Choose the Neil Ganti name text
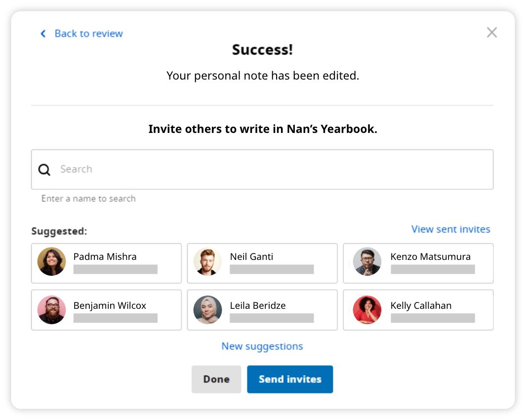The image size is (526, 420). (251, 257)
